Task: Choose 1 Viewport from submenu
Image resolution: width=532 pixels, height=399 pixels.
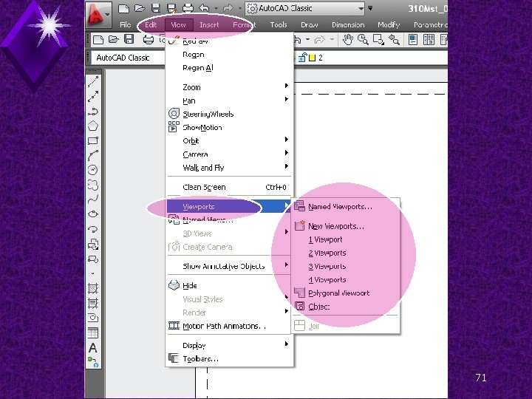Action: pos(346,239)
